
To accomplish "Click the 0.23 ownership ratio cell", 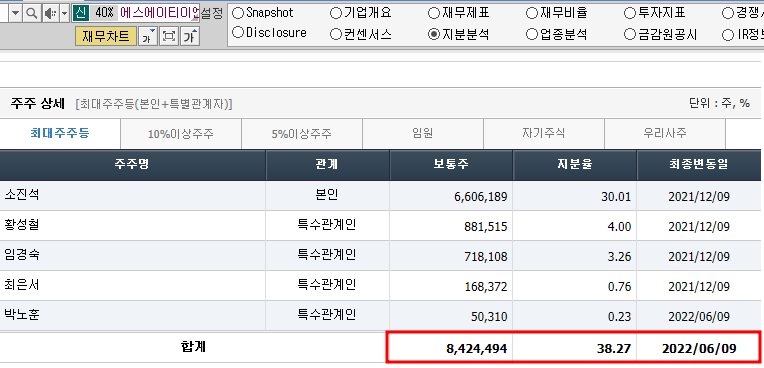I will point(574,316).
